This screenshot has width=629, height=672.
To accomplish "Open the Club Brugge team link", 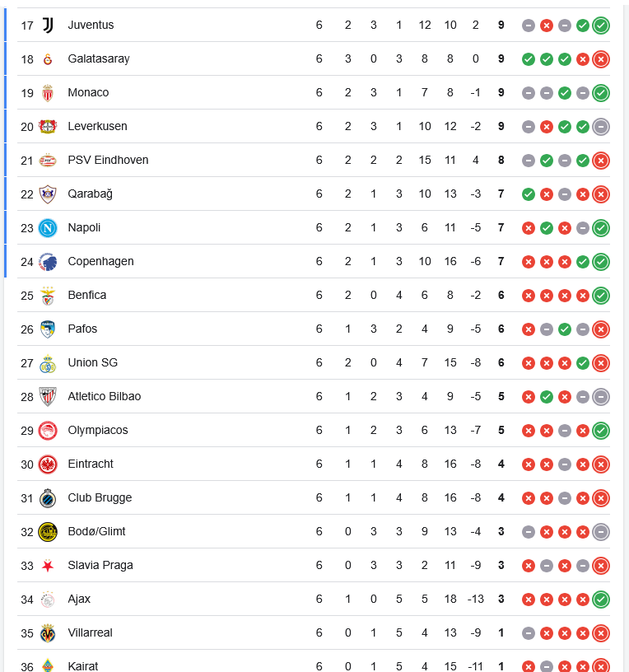I will click(100, 498).
